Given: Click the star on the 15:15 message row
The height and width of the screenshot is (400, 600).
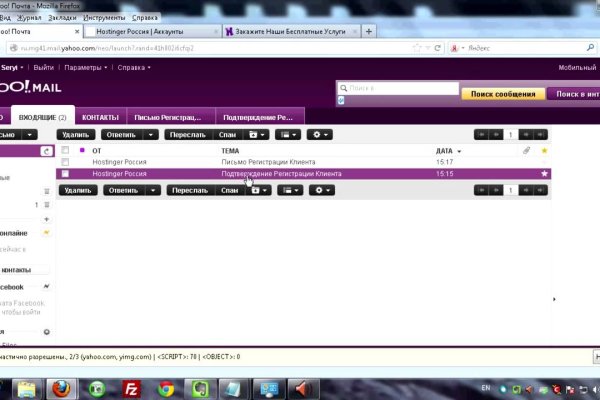Looking at the screenshot, I should 544,174.
